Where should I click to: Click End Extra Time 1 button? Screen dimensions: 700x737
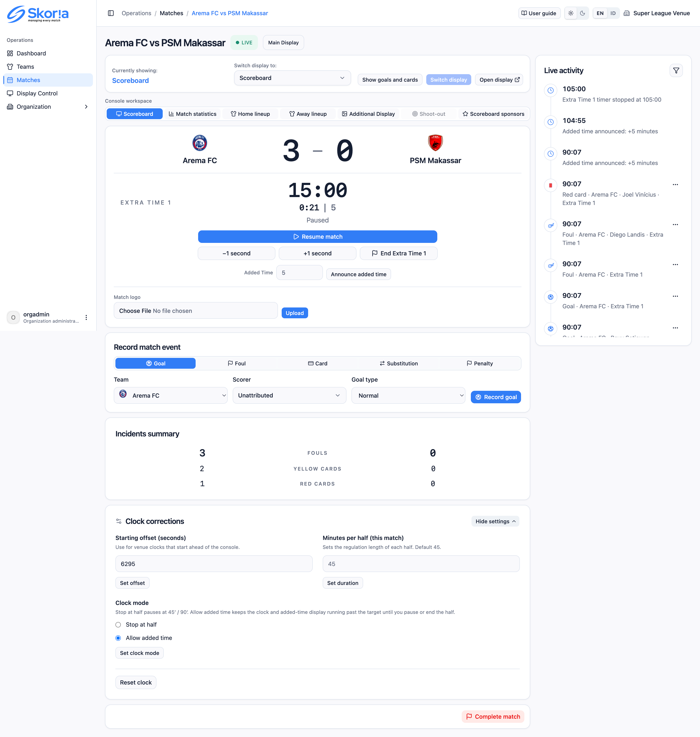tap(399, 253)
